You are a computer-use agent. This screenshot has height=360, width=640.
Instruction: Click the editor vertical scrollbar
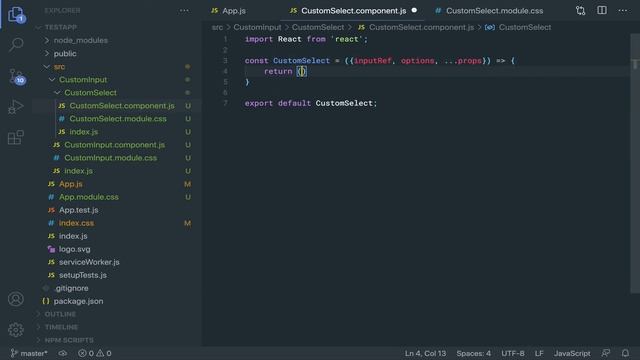tap(635, 163)
